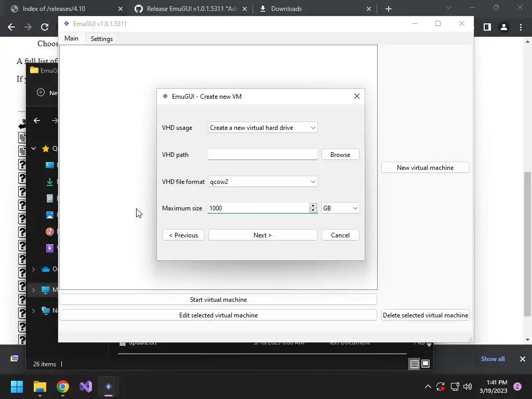Switch Explorer to details view icon
The image size is (532, 399).
414,364
